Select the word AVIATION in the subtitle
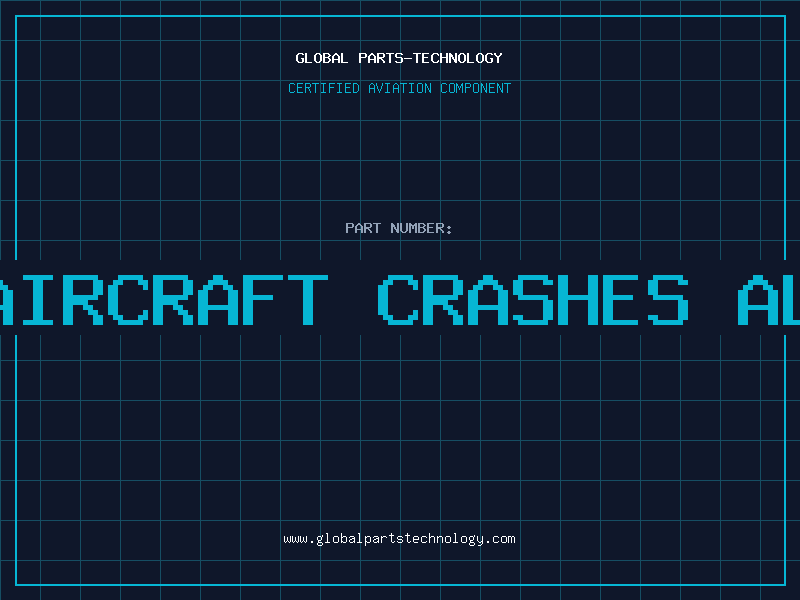Image resolution: width=800 pixels, height=600 pixels. tap(400, 88)
